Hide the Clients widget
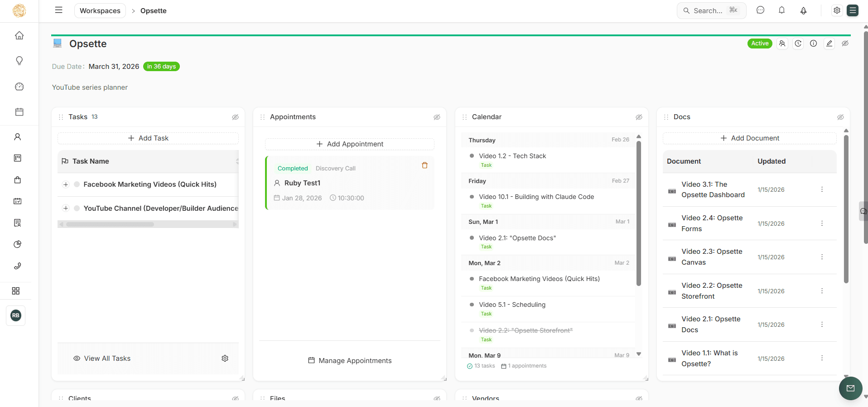The width and height of the screenshot is (868, 407). coord(236,398)
